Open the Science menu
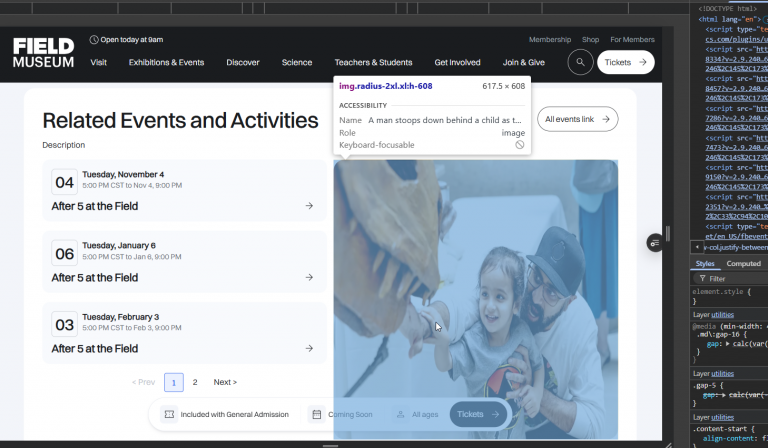The width and height of the screenshot is (768, 448). [x=297, y=62]
